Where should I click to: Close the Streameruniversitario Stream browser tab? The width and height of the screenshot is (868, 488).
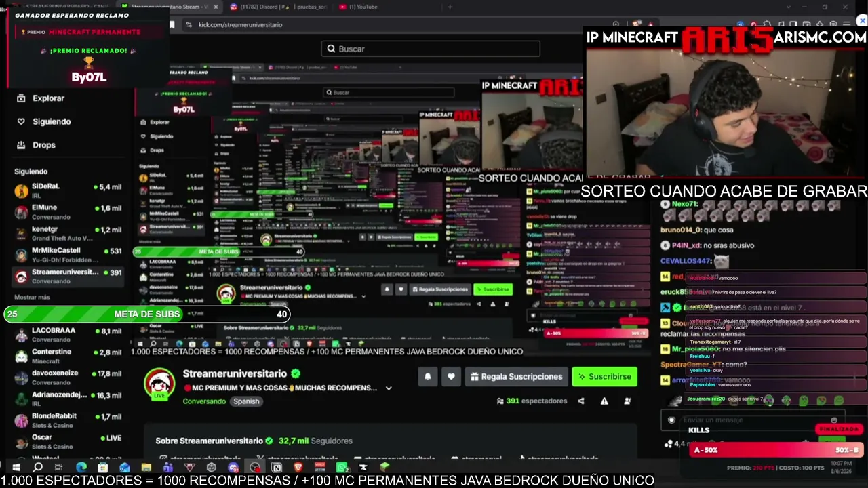(216, 7)
